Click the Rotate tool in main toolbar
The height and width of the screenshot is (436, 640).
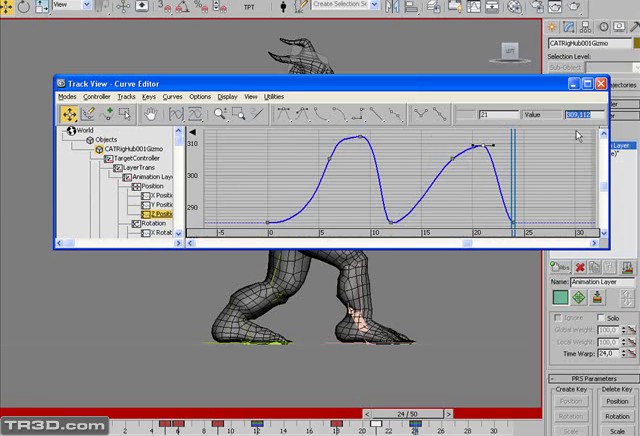point(23,6)
